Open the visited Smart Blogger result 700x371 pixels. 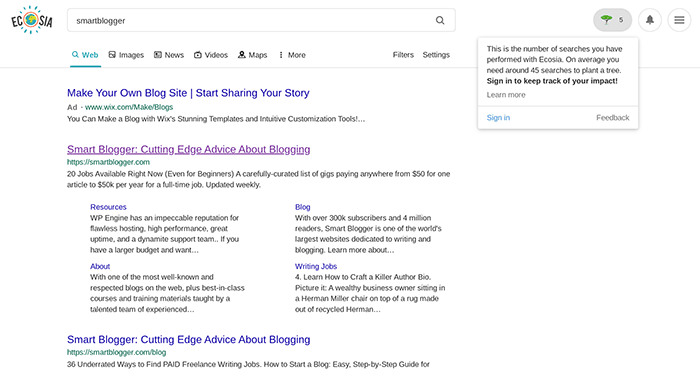point(188,149)
